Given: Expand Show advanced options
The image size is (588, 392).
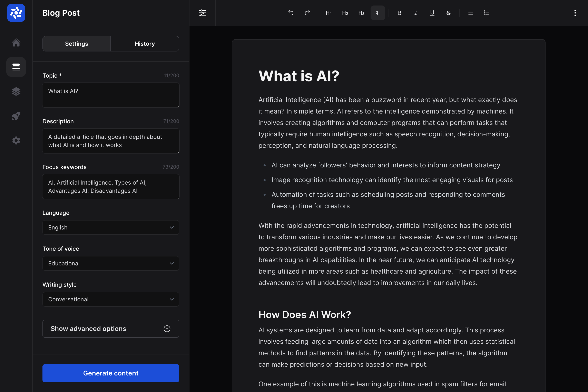Looking at the screenshot, I should point(111,329).
